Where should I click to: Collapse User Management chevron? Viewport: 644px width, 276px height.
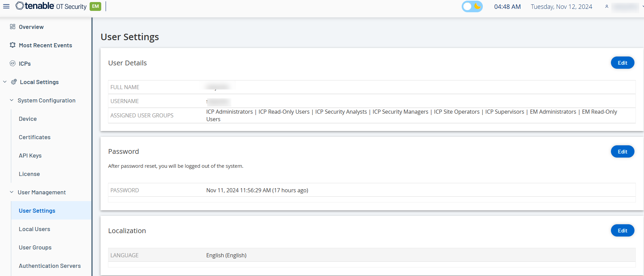(x=12, y=192)
